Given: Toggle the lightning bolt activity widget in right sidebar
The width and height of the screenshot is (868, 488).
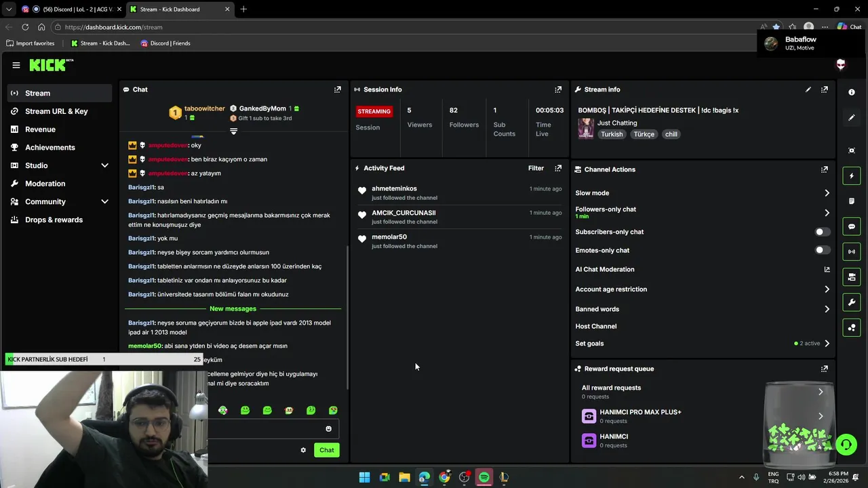Looking at the screenshot, I should click(852, 176).
